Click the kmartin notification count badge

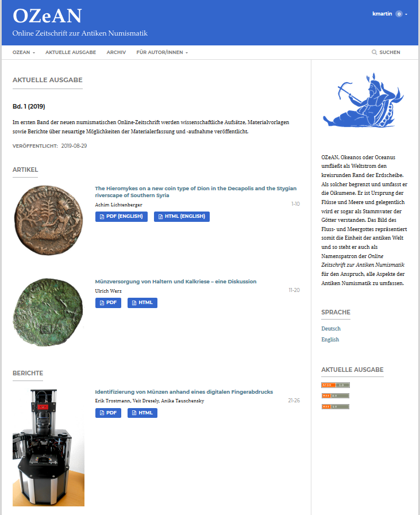pyautogui.click(x=399, y=14)
